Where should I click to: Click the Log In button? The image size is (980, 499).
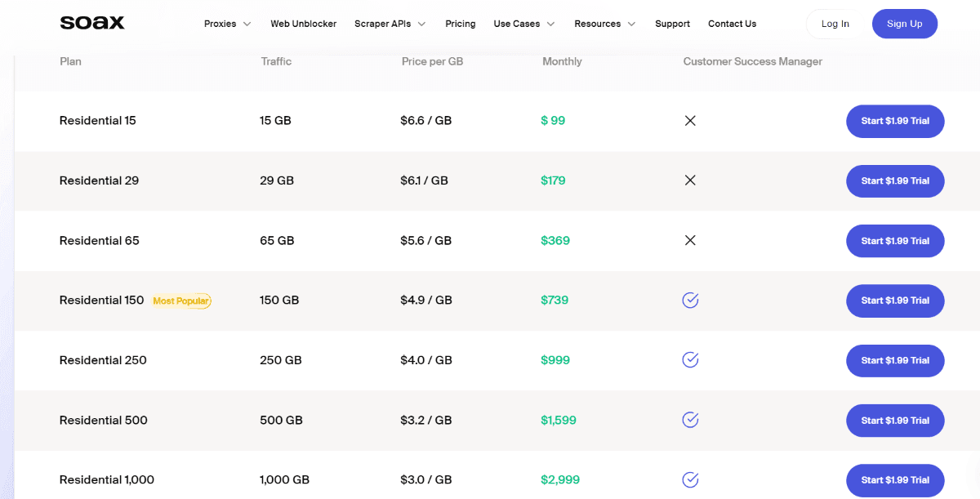pyautogui.click(x=835, y=24)
